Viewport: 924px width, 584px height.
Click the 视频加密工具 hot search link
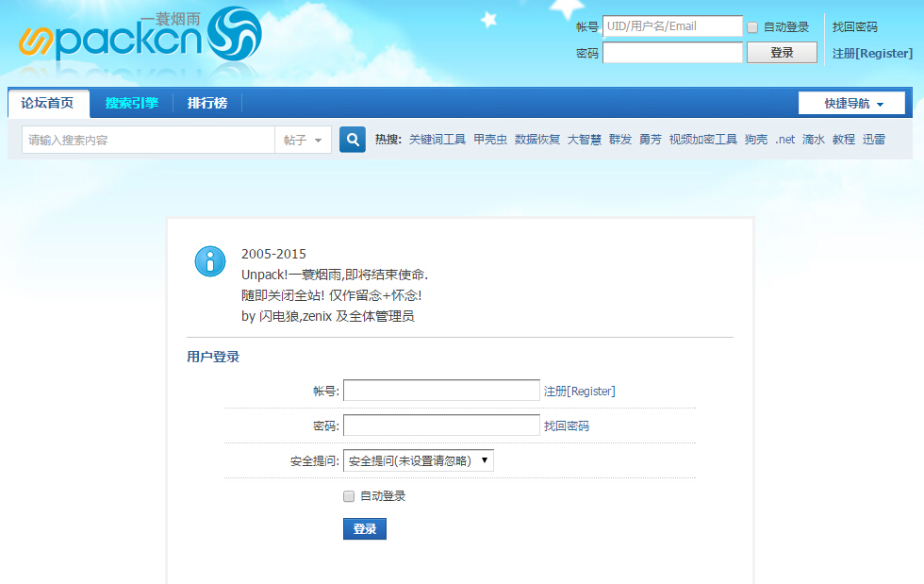[x=703, y=139]
